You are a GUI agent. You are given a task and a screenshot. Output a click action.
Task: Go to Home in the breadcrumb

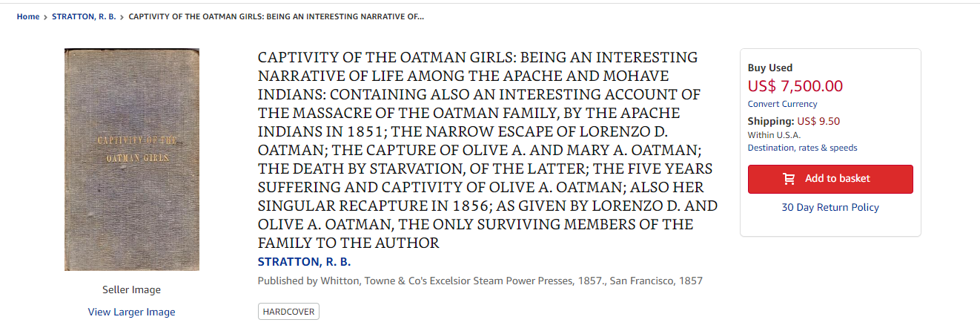pos(28,16)
